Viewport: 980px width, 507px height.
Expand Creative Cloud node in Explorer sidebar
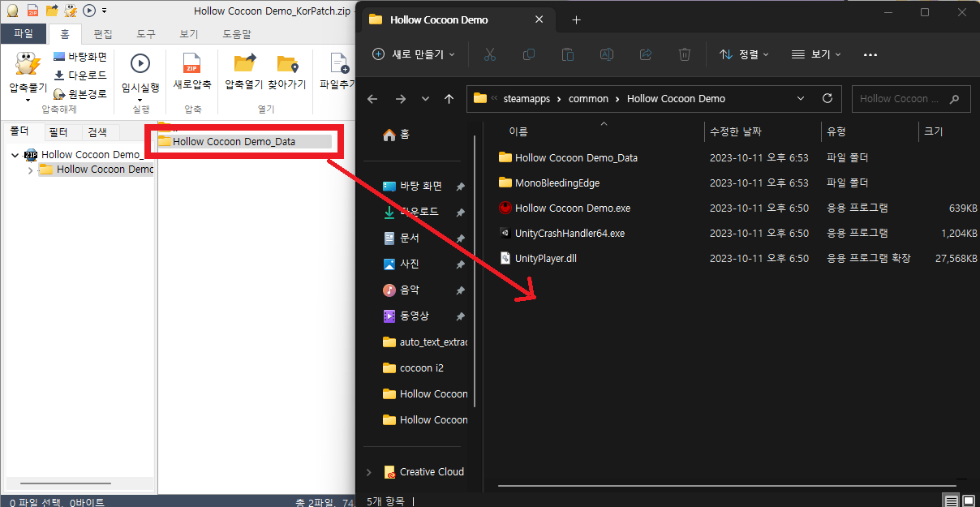click(x=369, y=472)
